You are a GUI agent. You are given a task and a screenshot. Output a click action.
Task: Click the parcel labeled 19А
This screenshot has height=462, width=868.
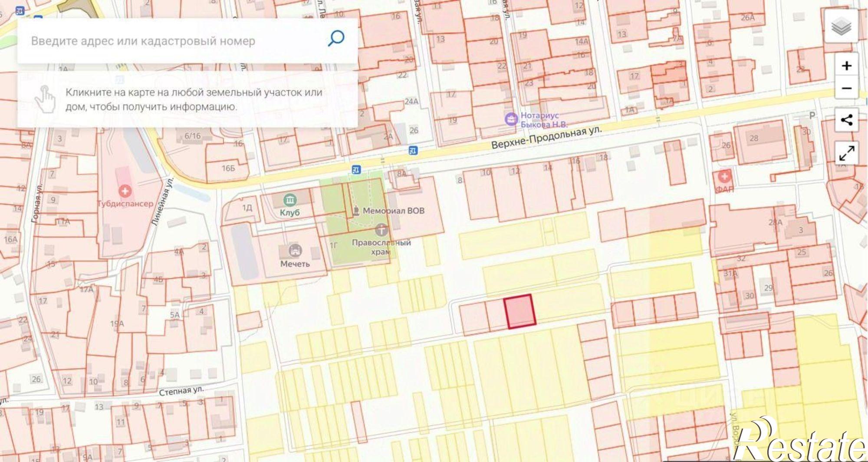pos(116,323)
